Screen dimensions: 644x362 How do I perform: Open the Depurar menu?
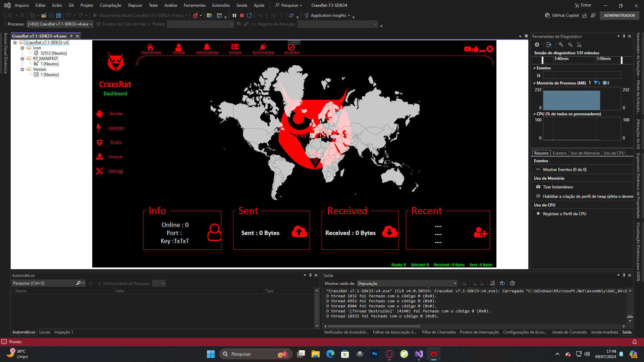pos(135,5)
